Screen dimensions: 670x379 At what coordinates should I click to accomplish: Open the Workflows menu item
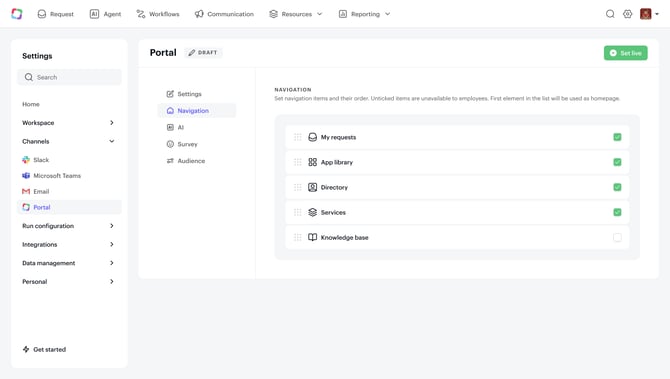click(x=158, y=14)
